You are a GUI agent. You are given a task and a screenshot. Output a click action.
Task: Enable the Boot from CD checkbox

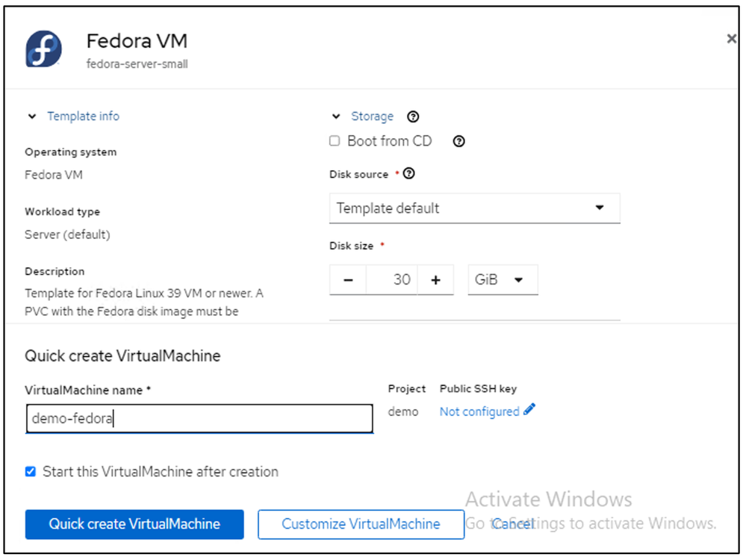pyautogui.click(x=335, y=141)
